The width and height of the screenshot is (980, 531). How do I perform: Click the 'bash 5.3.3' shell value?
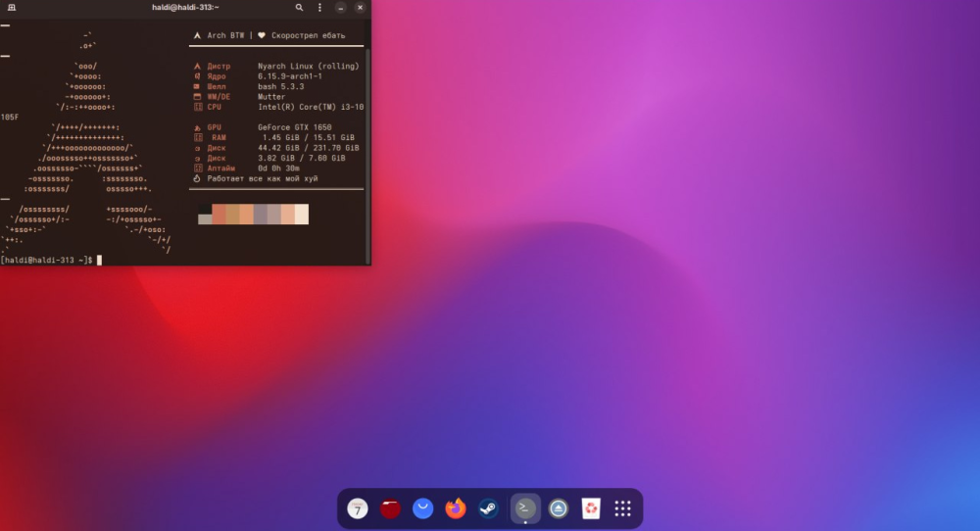pos(280,87)
